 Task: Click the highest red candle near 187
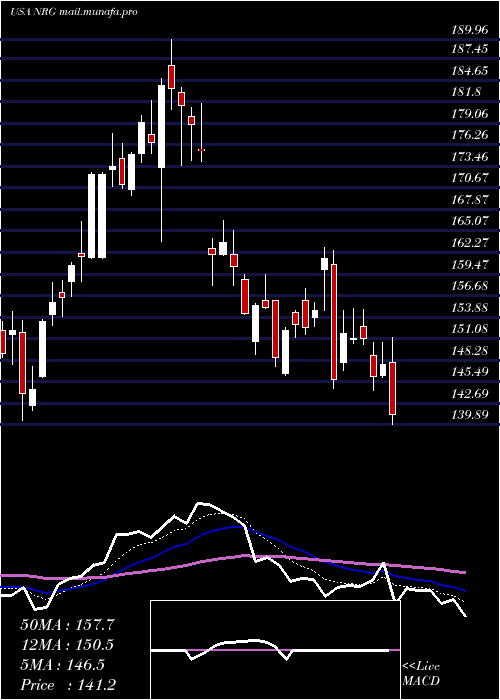click(x=171, y=75)
